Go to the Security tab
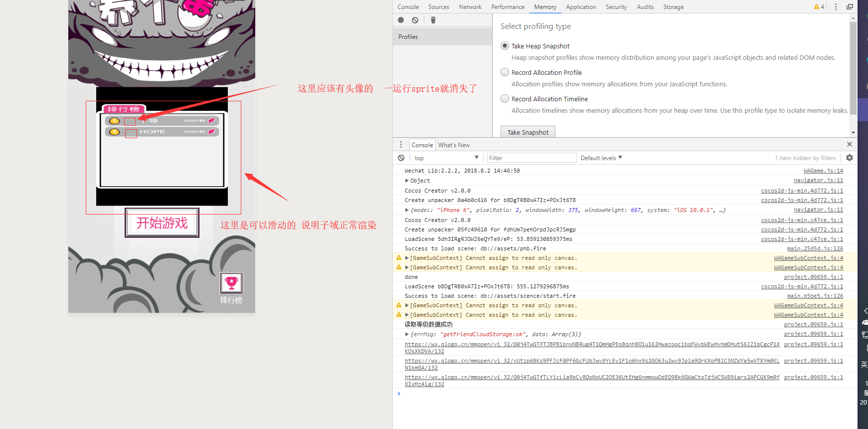868x429 pixels. pyautogui.click(x=616, y=7)
